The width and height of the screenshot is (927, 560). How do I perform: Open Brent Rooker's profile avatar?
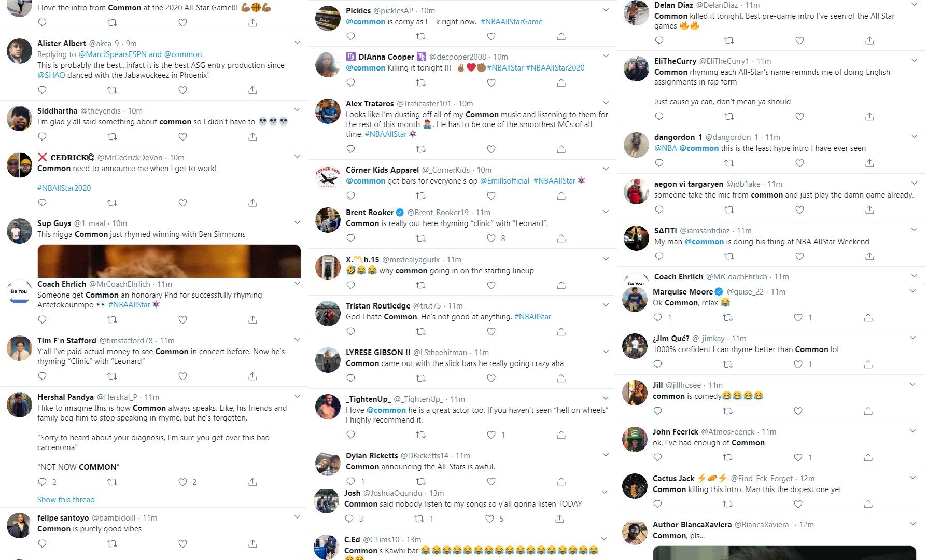tap(328, 220)
